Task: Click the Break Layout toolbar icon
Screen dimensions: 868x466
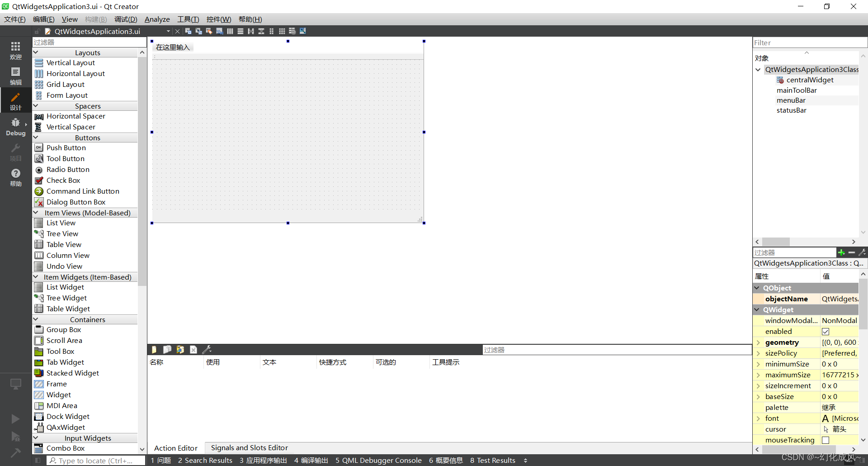Action: (x=292, y=31)
